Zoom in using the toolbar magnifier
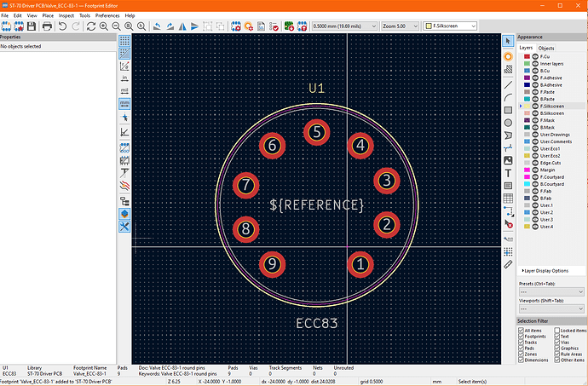This screenshot has width=588, height=386. point(103,26)
